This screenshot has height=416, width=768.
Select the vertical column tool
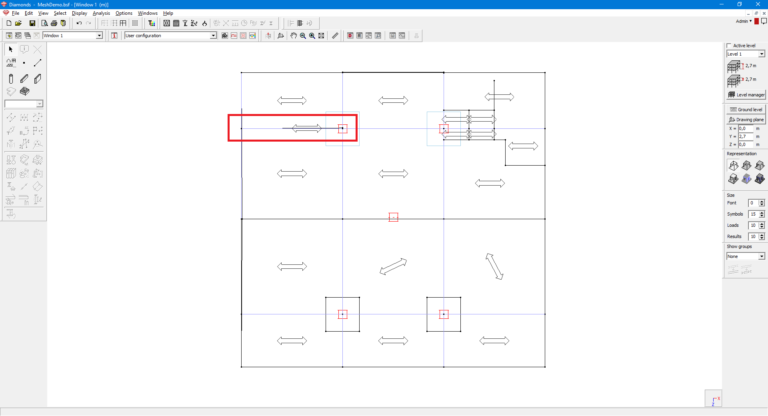[x=10, y=79]
